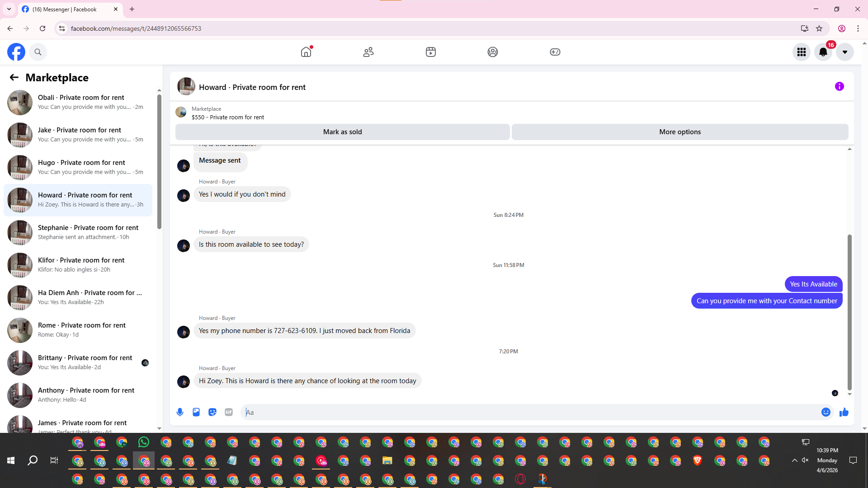Open a new browser tab
This screenshot has height=488, width=868.
[132, 9]
